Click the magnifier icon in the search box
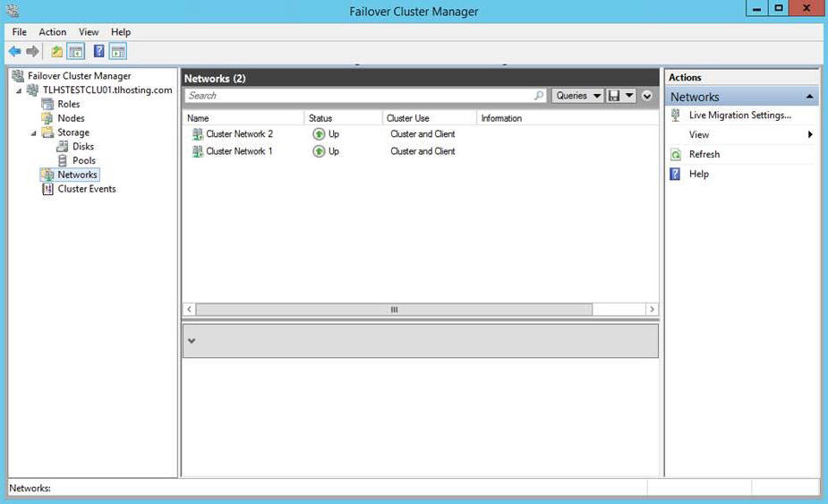This screenshot has width=828, height=504. coord(539,96)
